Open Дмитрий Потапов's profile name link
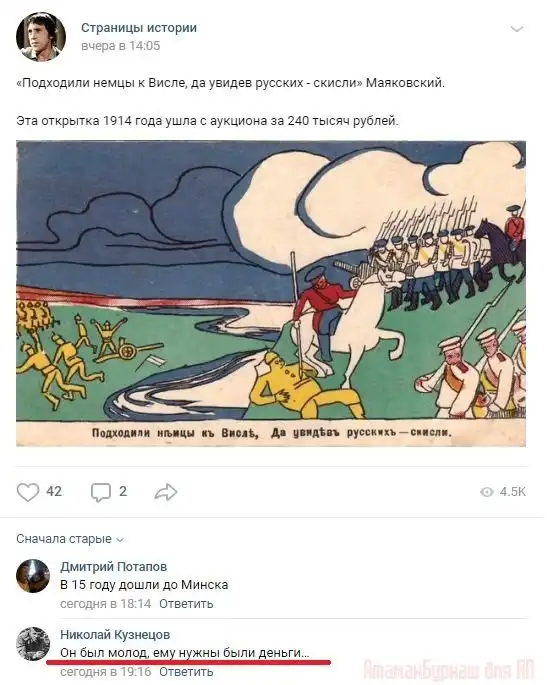This screenshot has height=685, width=547. pyautogui.click(x=114, y=567)
